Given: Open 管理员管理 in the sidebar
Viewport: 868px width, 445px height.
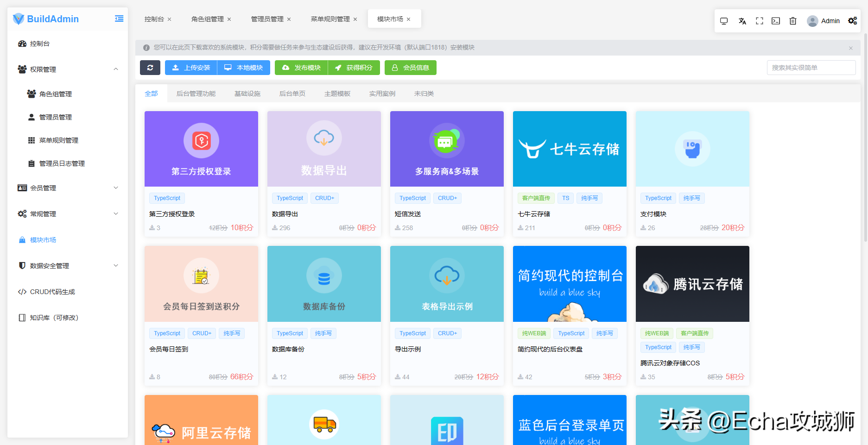Looking at the screenshot, I should coord(68,117).
